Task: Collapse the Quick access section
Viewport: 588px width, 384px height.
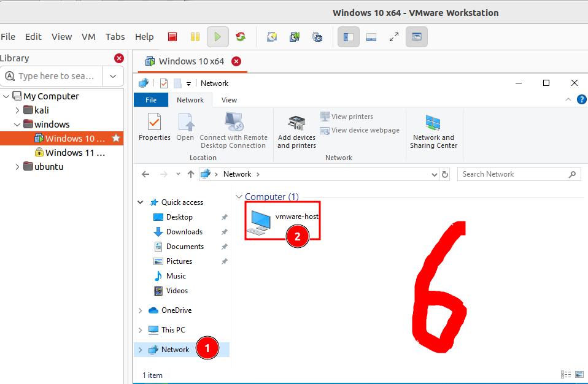Action: [141, 202]
